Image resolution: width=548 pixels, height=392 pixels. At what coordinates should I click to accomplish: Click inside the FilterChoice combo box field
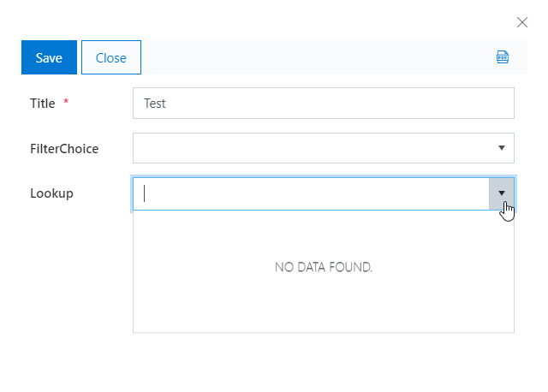point(324,148)
